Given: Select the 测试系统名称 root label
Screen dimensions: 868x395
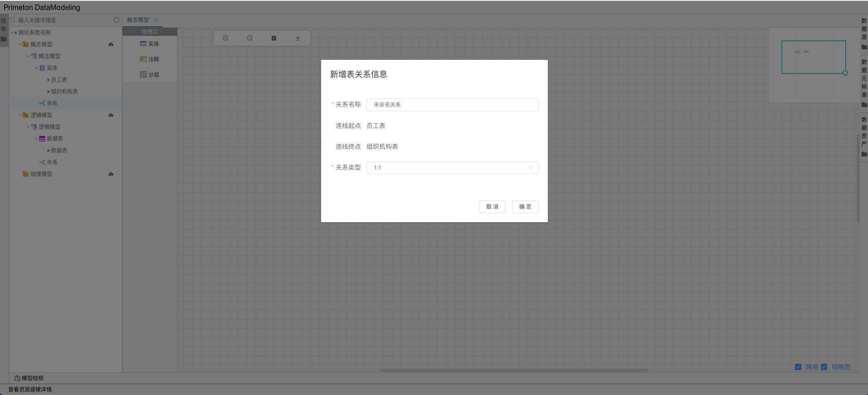Looking at the screenshot, I should coord(34,33).
